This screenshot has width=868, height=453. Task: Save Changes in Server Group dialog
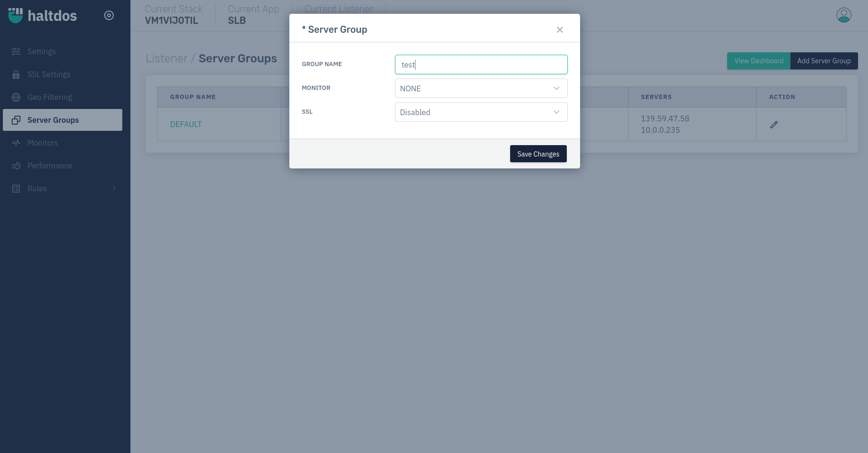tap(538, 154)
